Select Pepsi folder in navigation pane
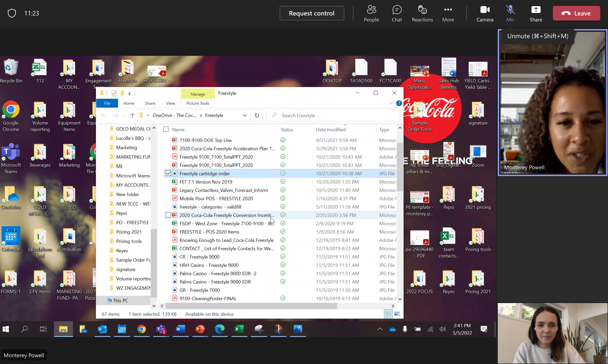The height and width of the screenshot is (364, 608). (122, 213)
